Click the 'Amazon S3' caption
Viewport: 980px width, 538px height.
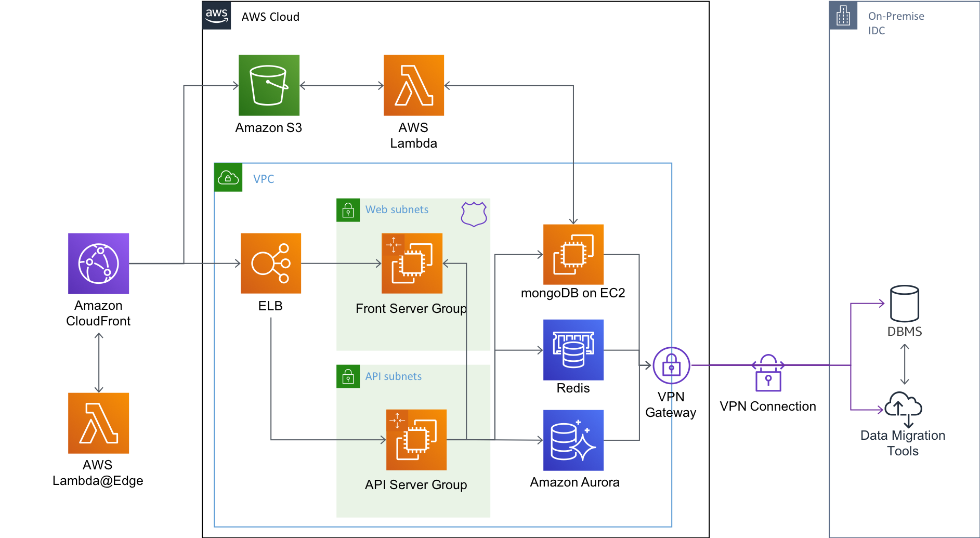(269, 128)
